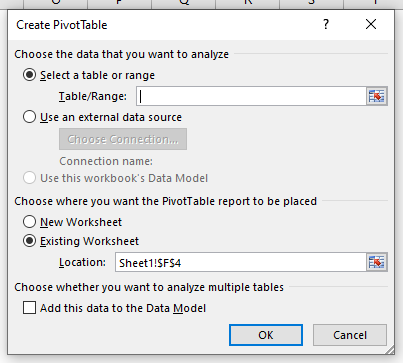Open the Create PivotTable help question mark
This screenshot has width=403, height=363.
(326, 24)
